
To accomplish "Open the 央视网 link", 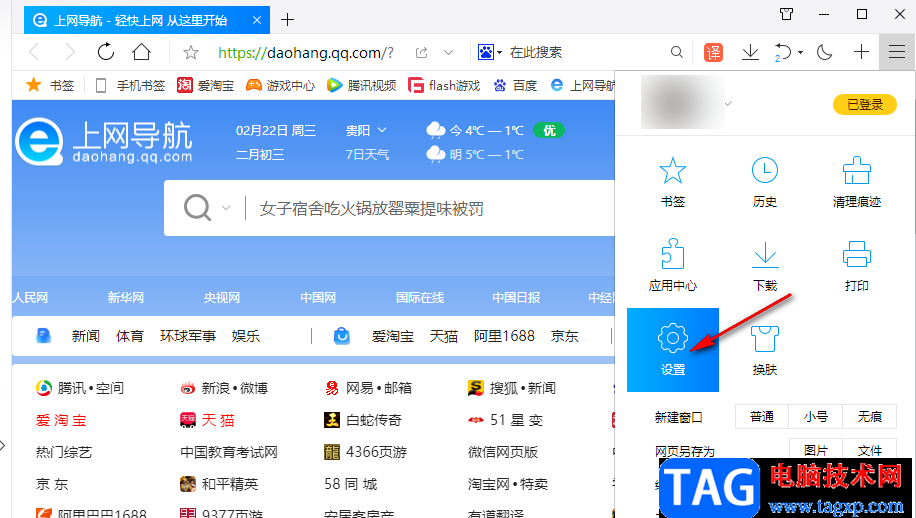I will point(221,297).
